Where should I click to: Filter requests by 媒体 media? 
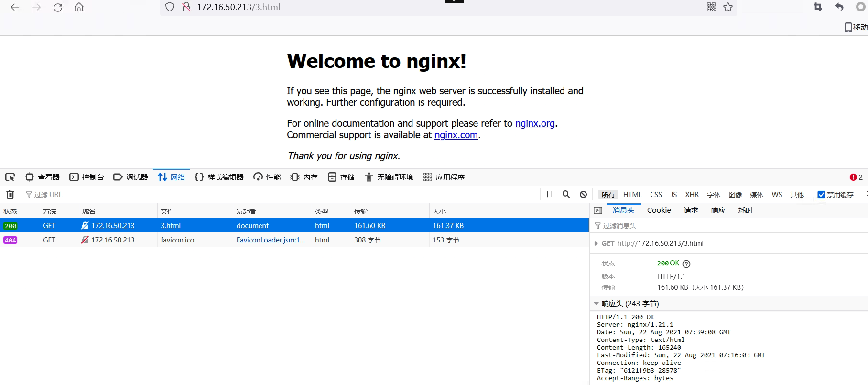coord(757,195)
